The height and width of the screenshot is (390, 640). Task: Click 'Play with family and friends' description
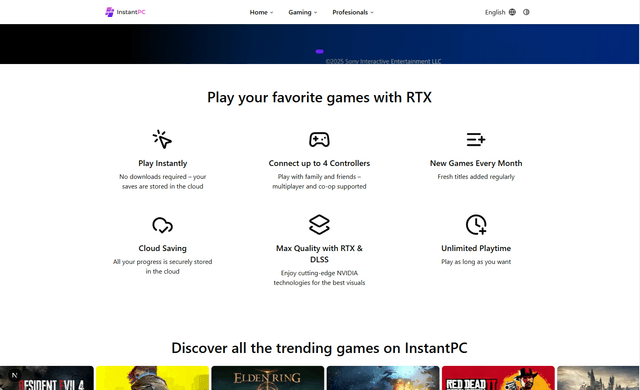click(319, 182)
